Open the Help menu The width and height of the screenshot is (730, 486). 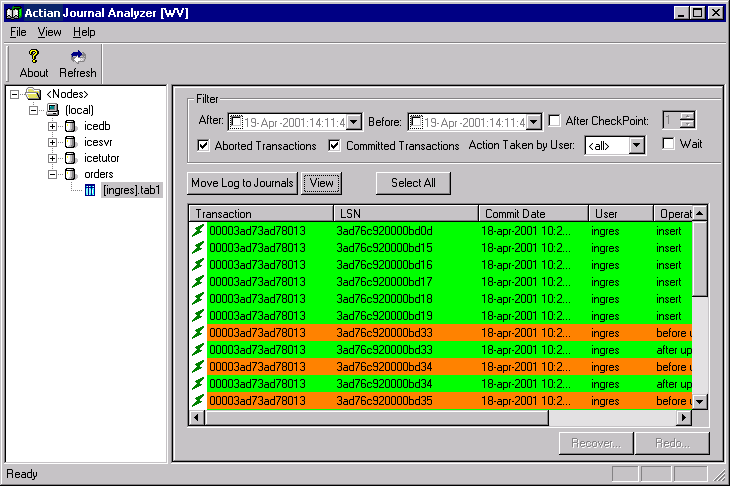(x=84, y=32)
